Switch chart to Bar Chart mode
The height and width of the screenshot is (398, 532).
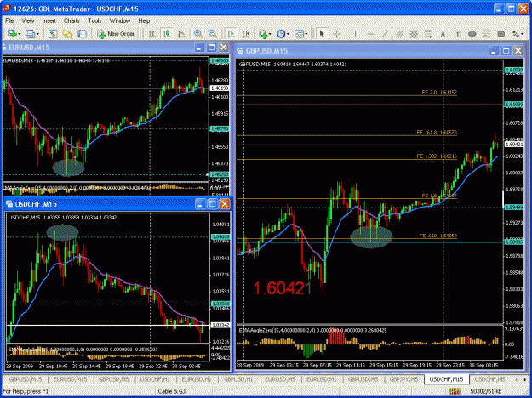point(152,33)
